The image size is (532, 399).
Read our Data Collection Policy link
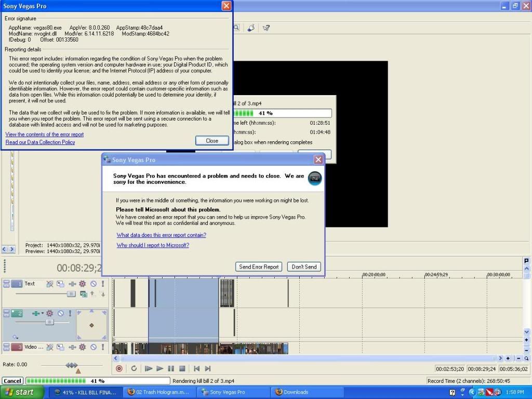[x=41, y=142]
